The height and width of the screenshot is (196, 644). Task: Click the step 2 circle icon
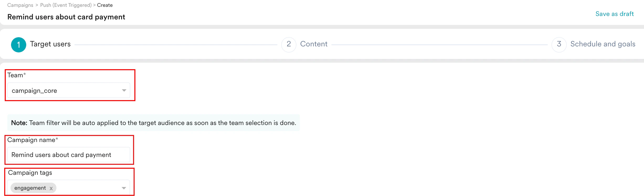(289, 44)
